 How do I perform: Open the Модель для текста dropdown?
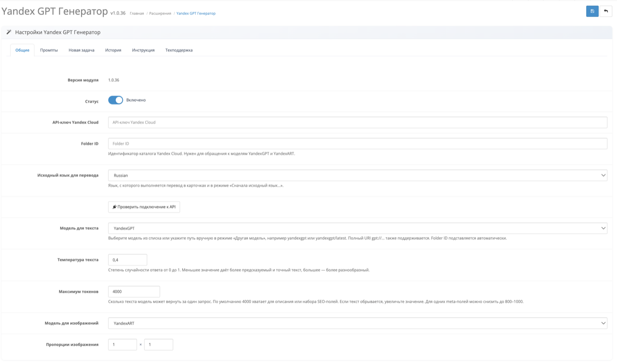[358, 228]
